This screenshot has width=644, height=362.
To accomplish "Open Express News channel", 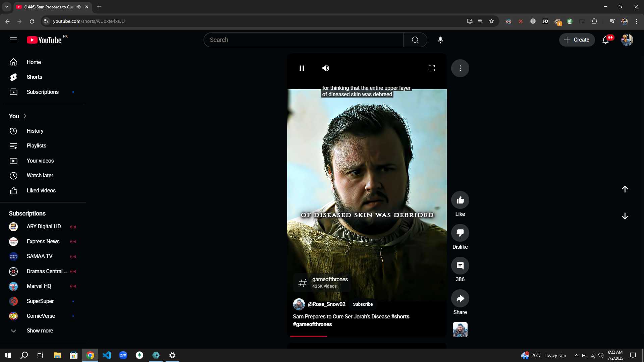I will pyautogui.click(x=43, y=242).
